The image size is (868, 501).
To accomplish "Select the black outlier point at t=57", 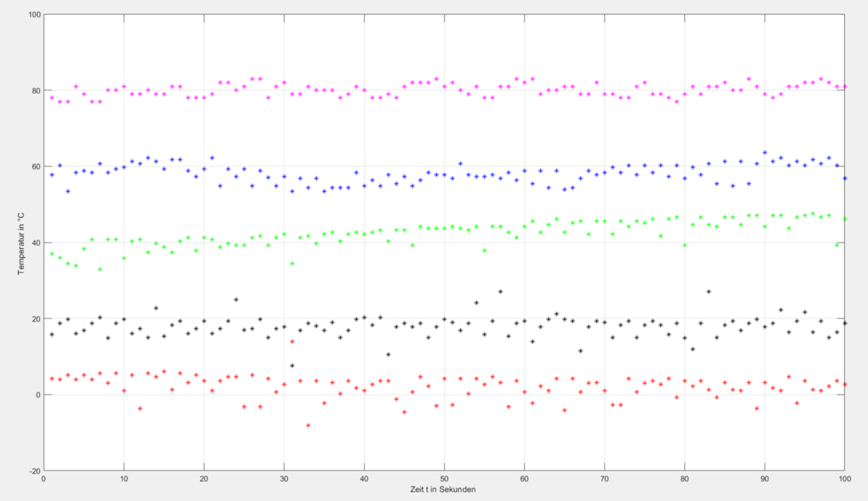I will click(x=501, y=292).
